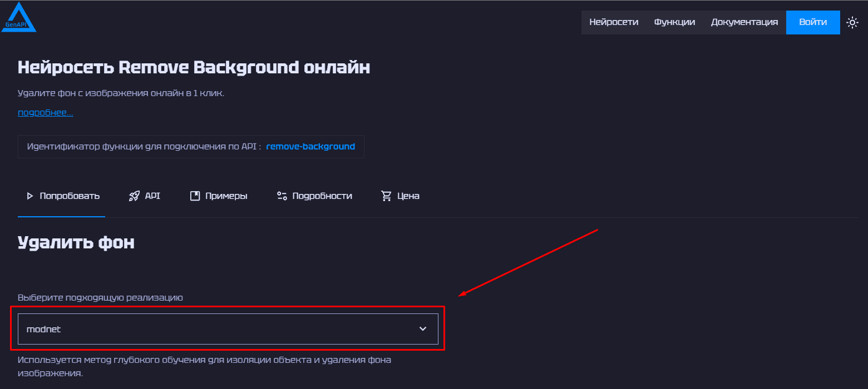
Task: Expand the modnet dropdown chevron arrow
Action: tap(423, 329)
